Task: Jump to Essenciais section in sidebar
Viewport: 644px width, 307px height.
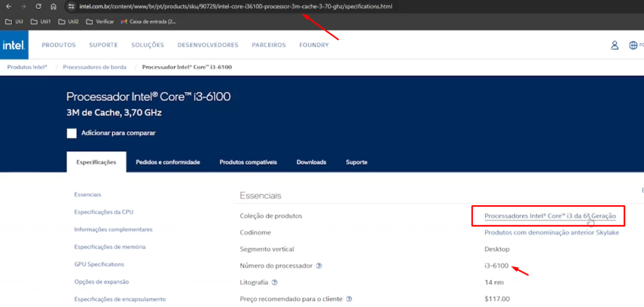Action: click(87, 194)
